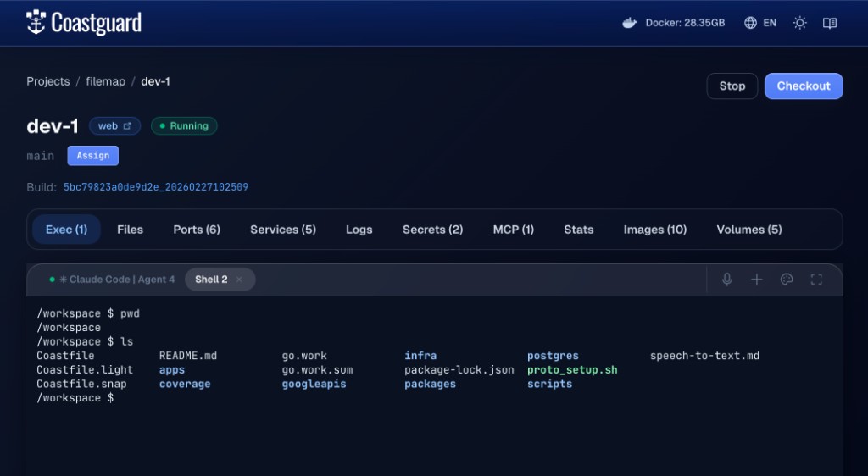Click the Assign button

[93, 156]
